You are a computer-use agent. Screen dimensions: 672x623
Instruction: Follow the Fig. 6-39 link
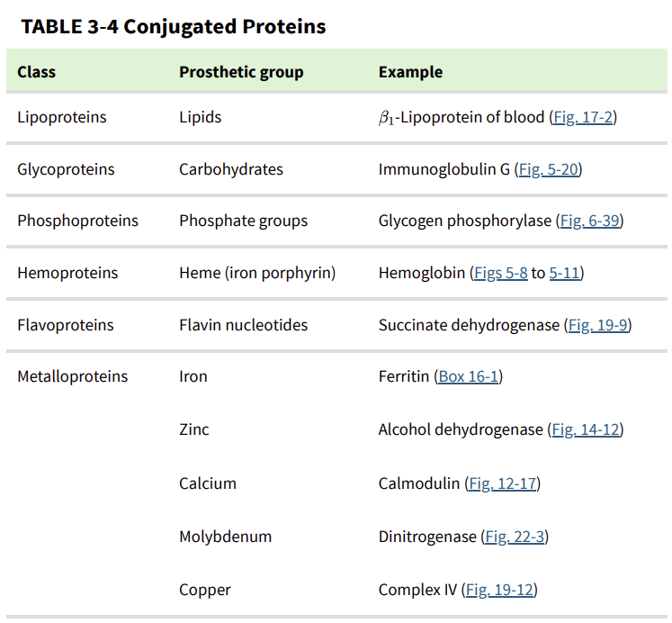point(590,221)
